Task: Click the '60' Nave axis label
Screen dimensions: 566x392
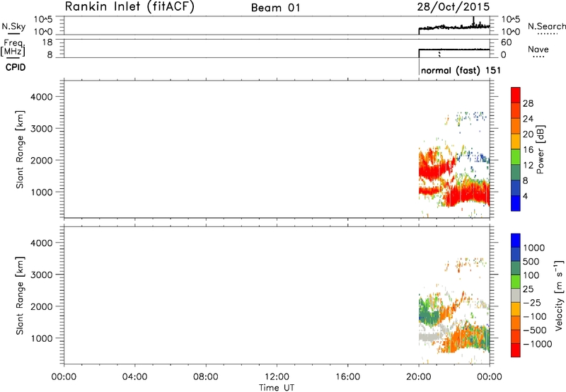Action: [506, 42]
